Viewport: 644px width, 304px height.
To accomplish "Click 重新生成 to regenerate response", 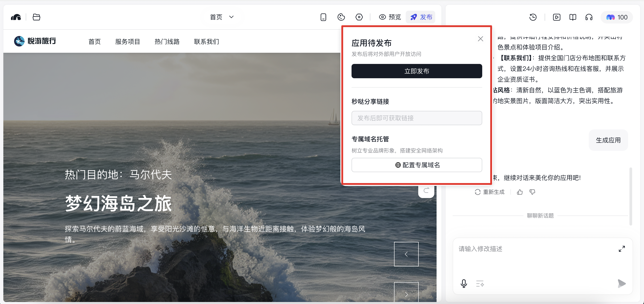I will point(489,192).
